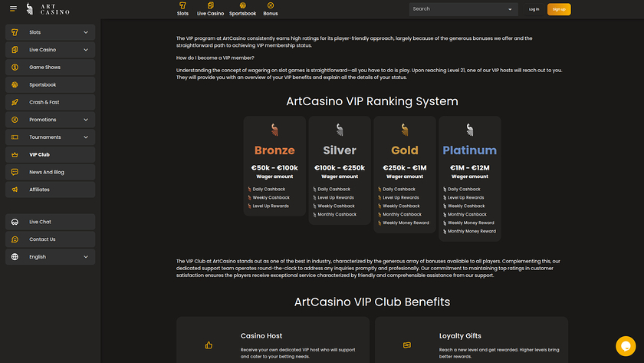Expand the Promotions sidebar chevron

pos(86,120)
